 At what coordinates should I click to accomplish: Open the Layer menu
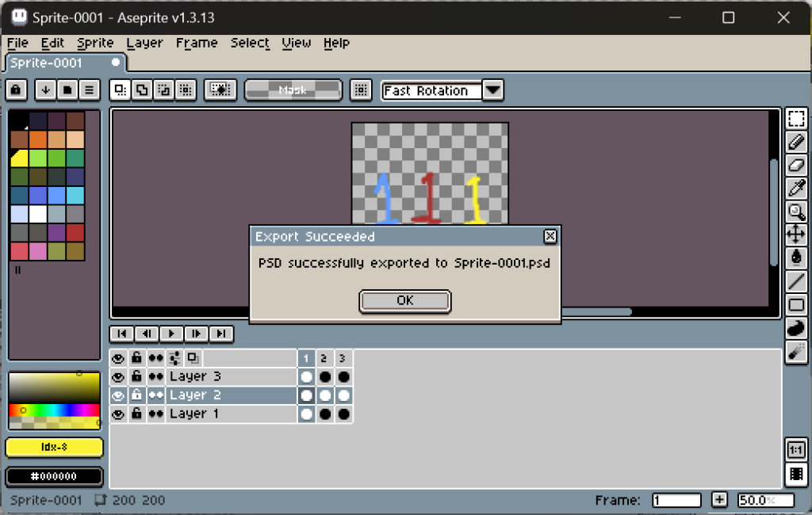pyautogui.click(x=144, y=43)
